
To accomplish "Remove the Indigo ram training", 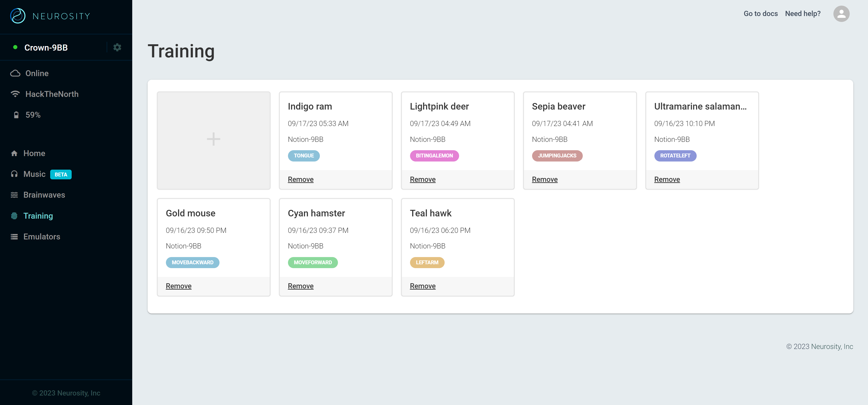I will [x=300, y=179].
